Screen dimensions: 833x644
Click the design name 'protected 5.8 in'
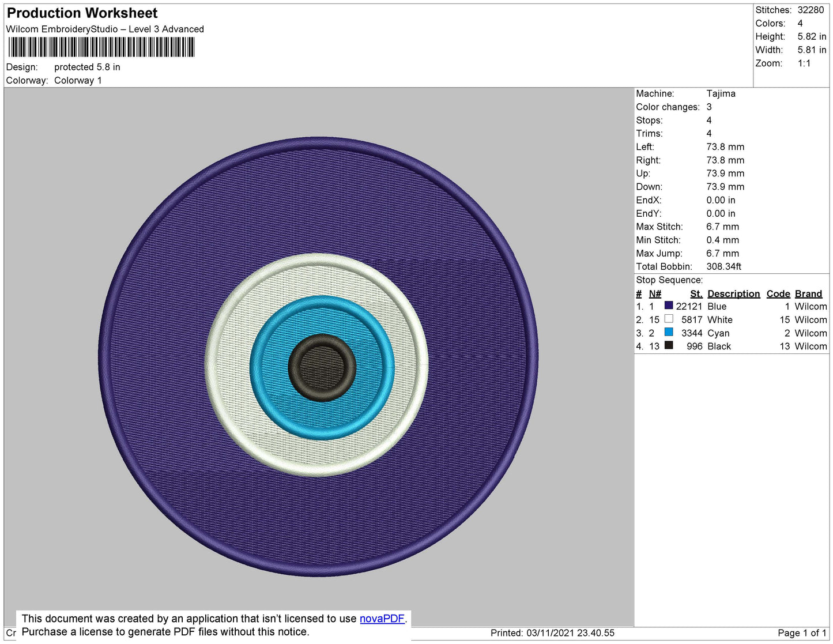(87, 67)
